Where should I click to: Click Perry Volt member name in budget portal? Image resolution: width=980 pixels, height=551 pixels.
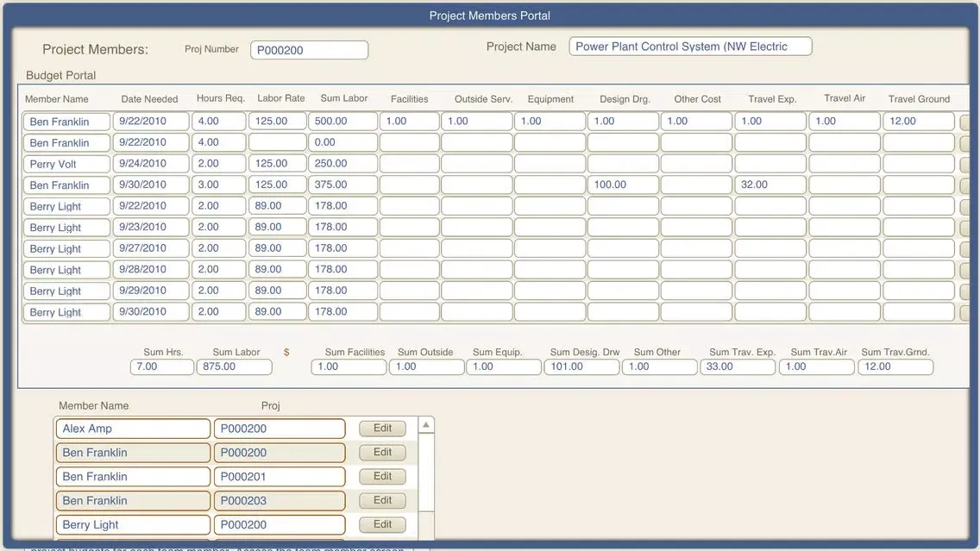tap(66, 164)
